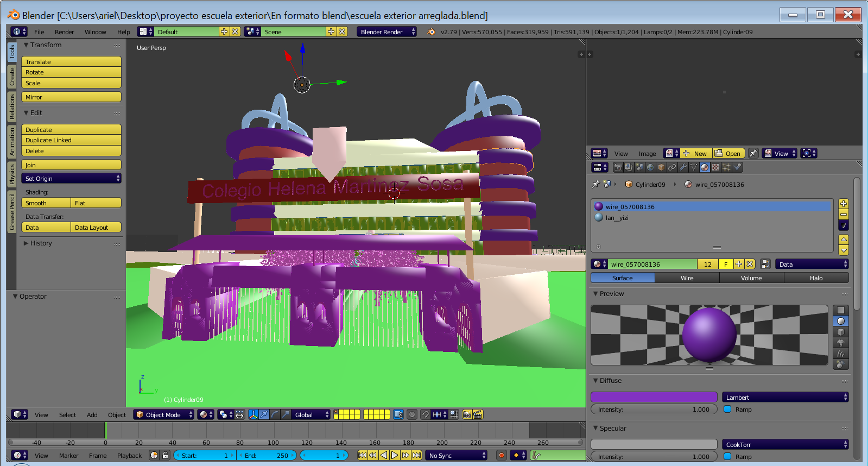This screenshot has height=466, width=868.
Task: Open the Lambert diffuse shader dropdown
Action: tap(785, 397)
